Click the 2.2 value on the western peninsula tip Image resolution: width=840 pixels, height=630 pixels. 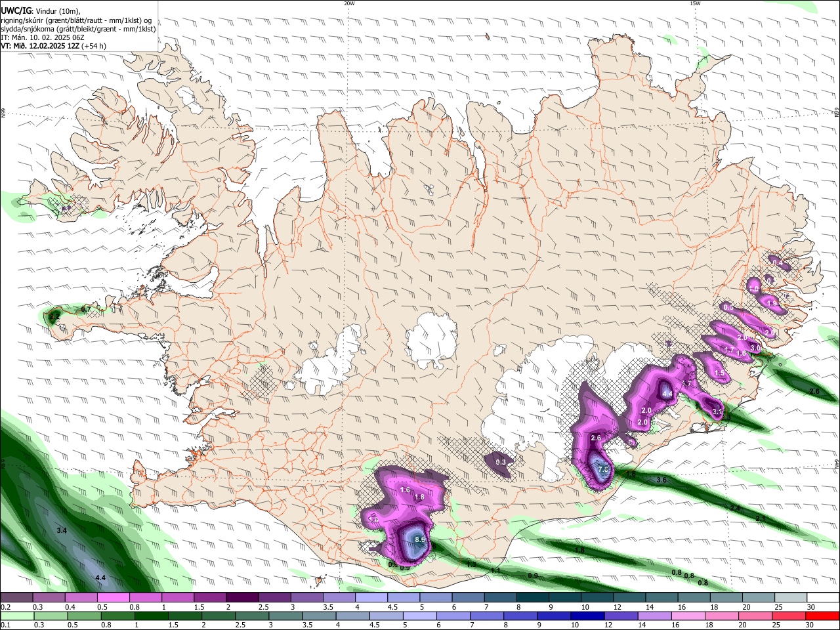[54, 316]
